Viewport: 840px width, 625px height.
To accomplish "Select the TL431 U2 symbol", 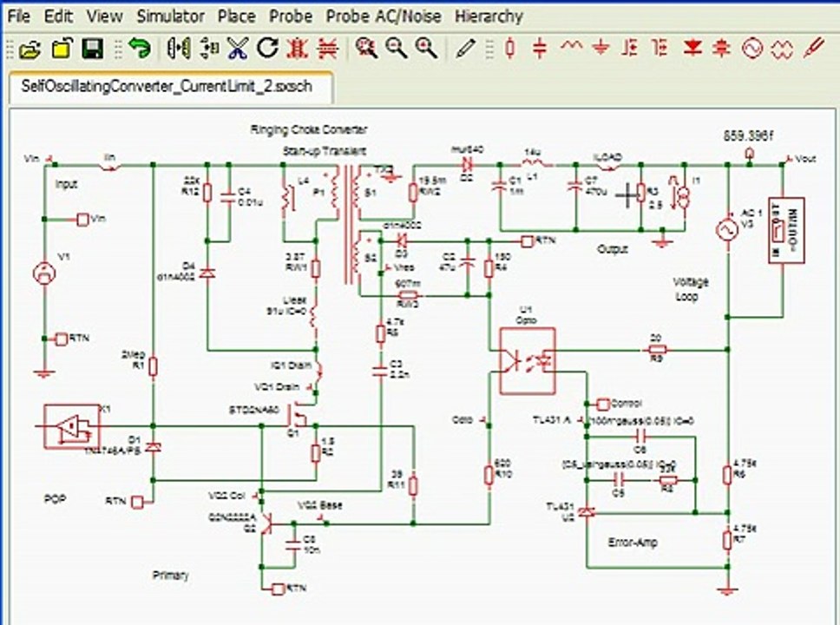I will tap(587, 512).
